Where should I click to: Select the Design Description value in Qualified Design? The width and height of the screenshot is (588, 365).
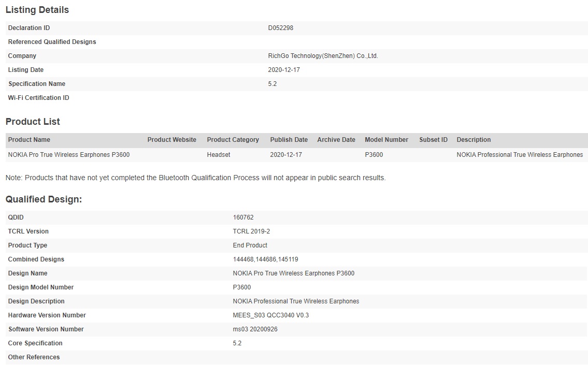pyautogui.click(x=296, y=301)
